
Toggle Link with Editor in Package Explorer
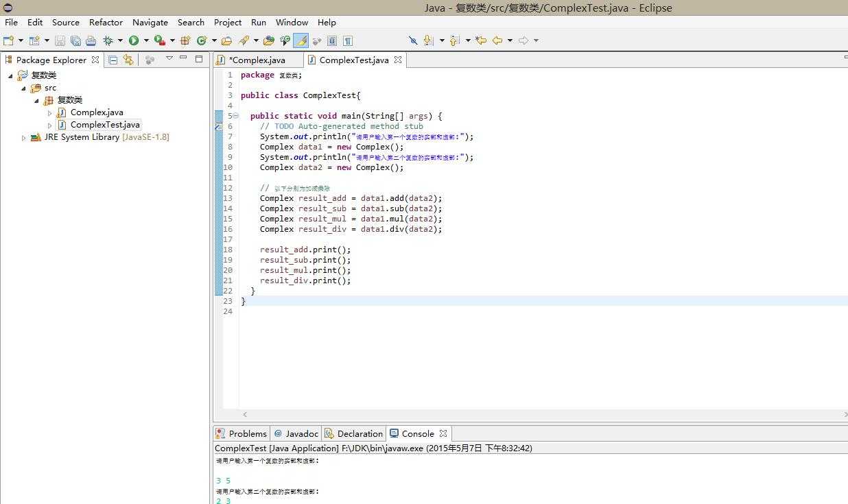[x=128, y=60]
